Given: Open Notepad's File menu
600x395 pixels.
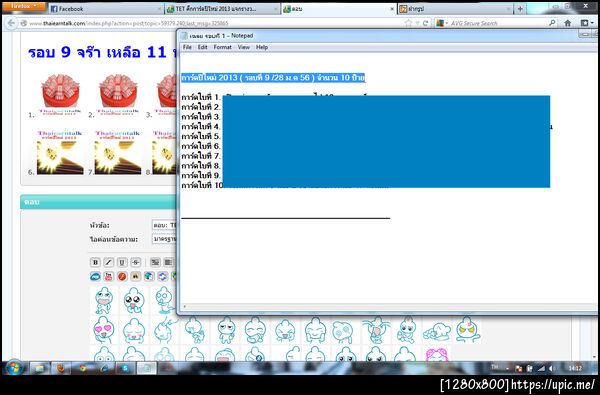Looking at the screenshot, I should pos(187,47).
